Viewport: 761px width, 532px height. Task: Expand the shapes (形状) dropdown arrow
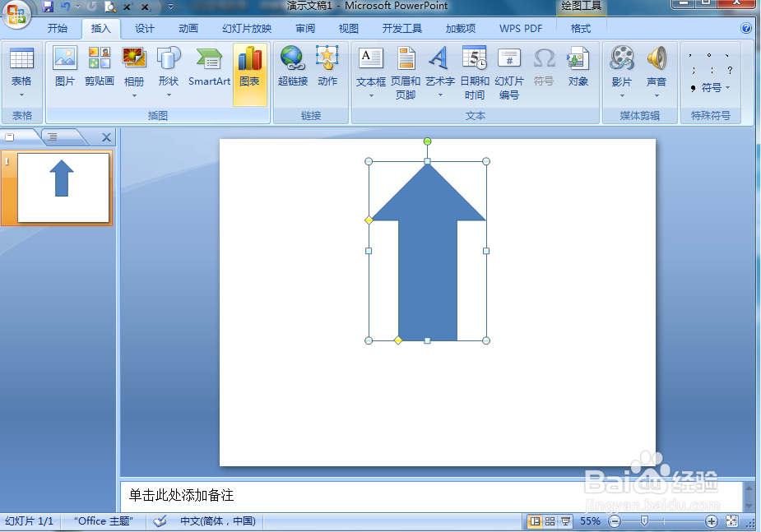(169, 95)
